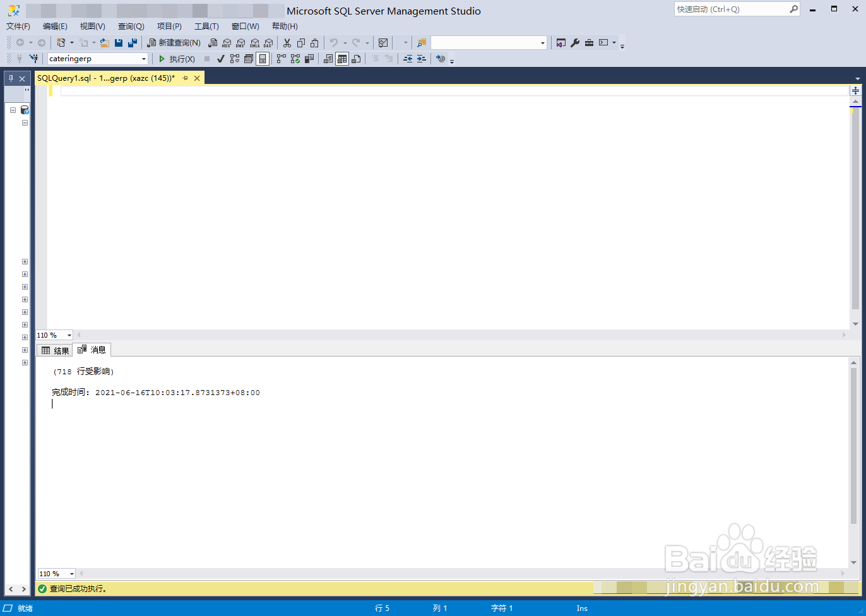Run the query with 执行(X)

(x=176, y=59)
